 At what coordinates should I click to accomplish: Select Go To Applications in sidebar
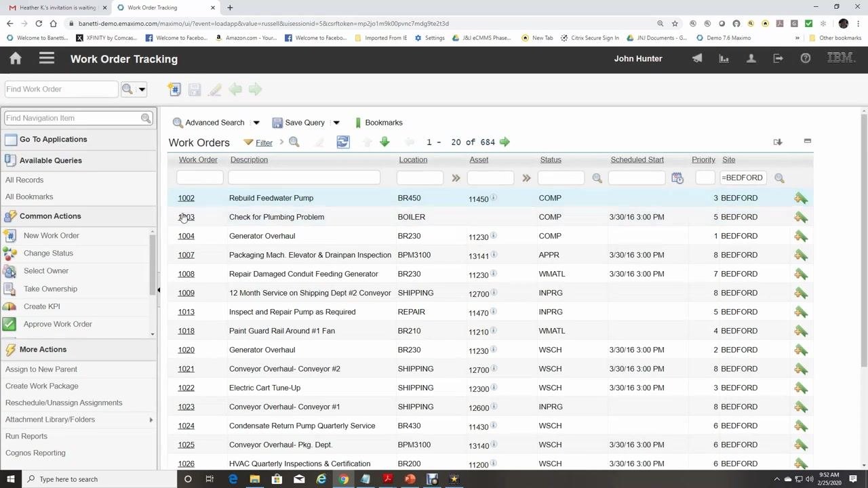point(54,140)
